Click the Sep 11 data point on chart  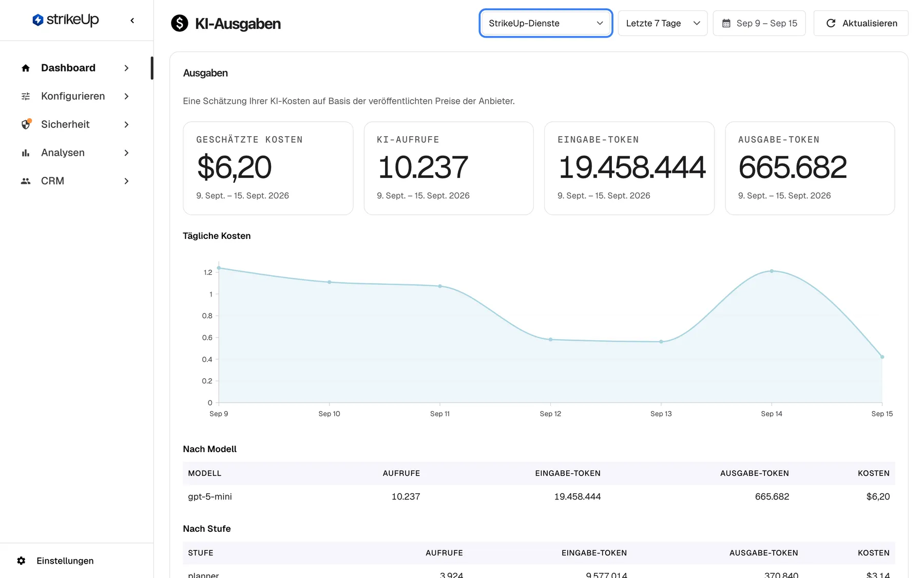[440, 286]
